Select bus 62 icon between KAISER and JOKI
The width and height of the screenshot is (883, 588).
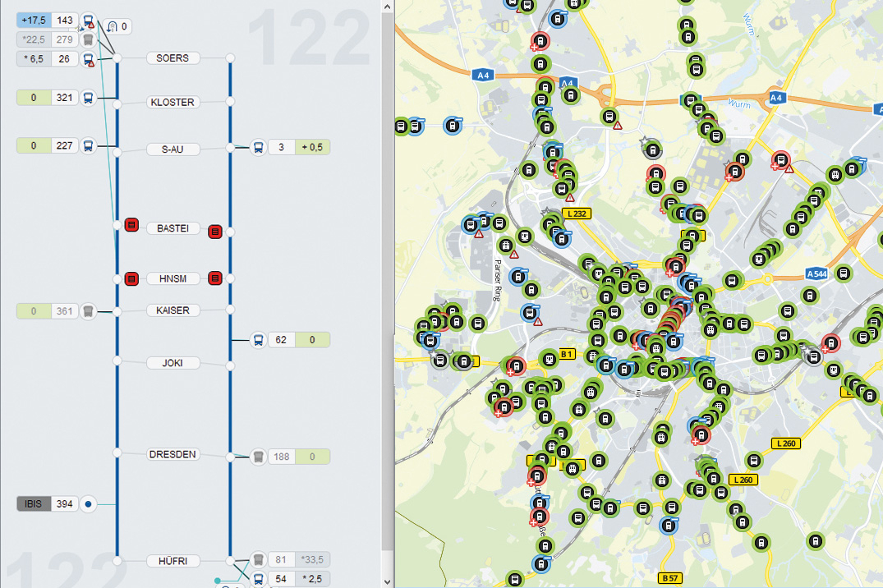click(258, 339)
